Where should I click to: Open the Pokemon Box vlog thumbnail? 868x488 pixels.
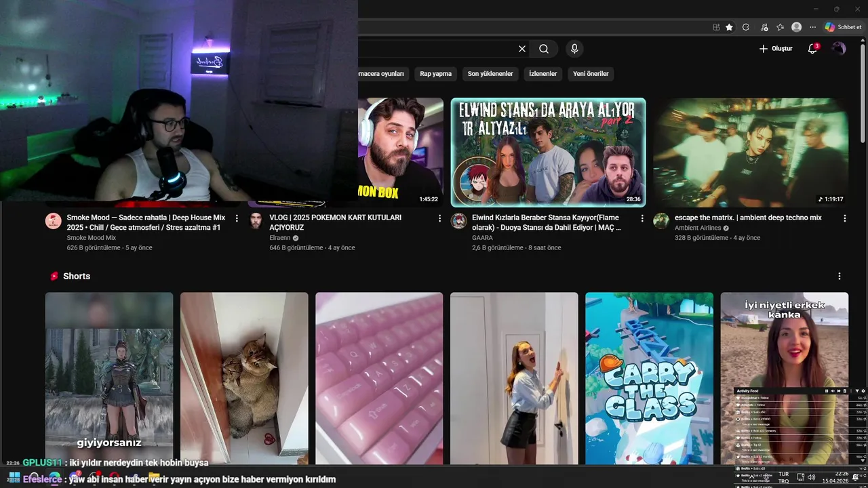pos(401,152)
